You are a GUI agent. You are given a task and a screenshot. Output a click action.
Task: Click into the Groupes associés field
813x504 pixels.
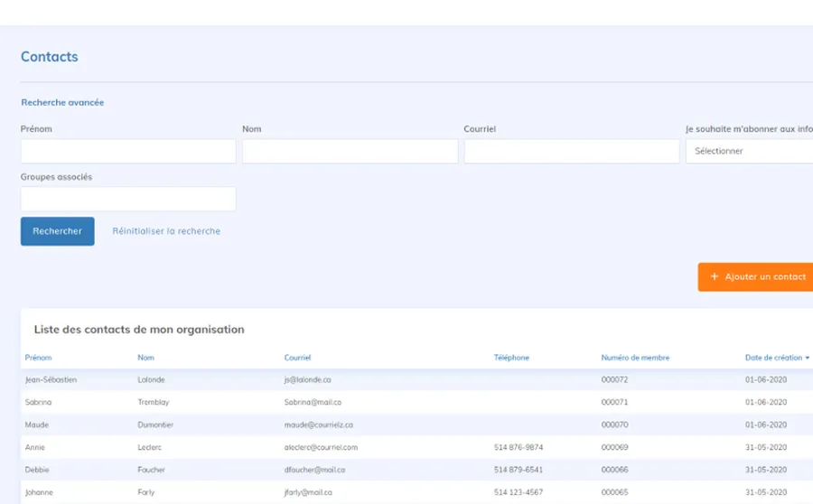point(128,199)
